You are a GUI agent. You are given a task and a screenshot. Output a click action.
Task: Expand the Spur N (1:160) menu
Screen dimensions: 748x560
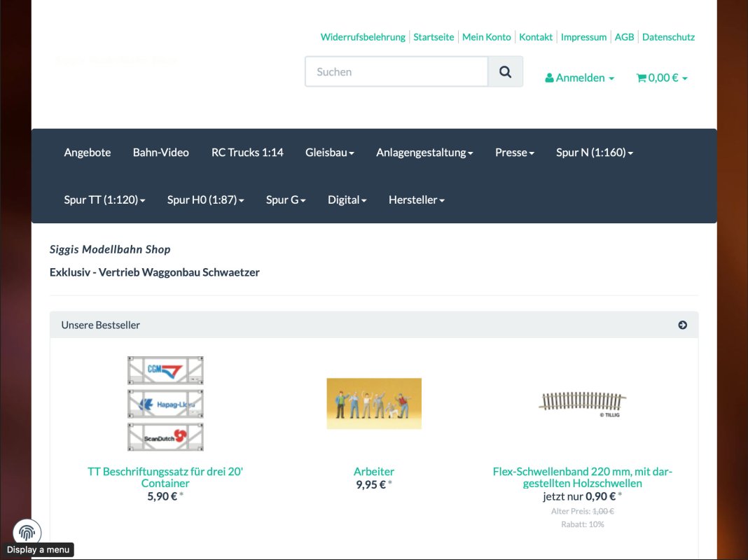click(x=594, y=153)
